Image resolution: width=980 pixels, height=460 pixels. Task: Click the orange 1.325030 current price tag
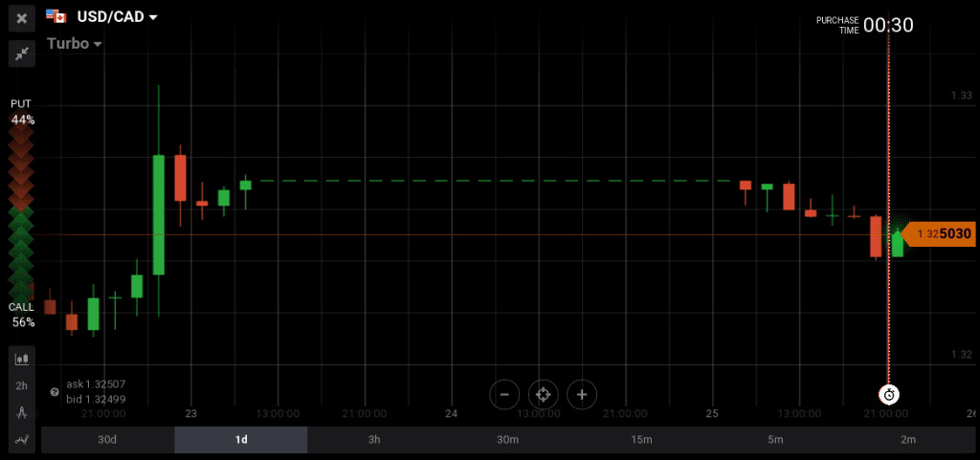(940, 234)
